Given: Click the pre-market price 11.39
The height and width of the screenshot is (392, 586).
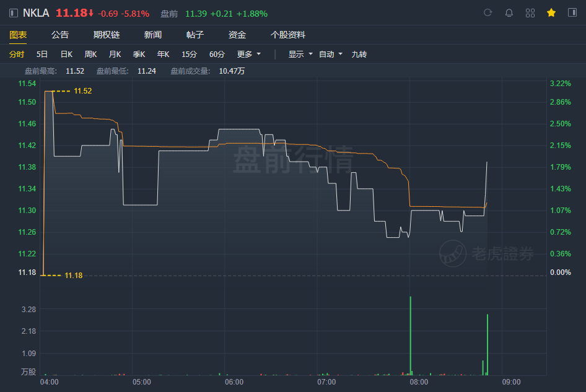Looking at the screenshot, I should point(196,14).
